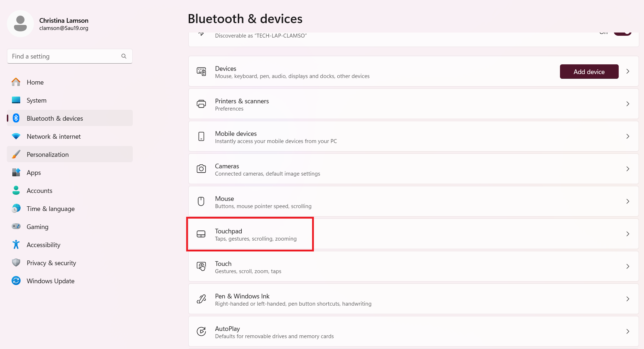Viewport: 644px width, 349px height.
Task: Click the search magnifier icon
Action: (x=124, y=56)
